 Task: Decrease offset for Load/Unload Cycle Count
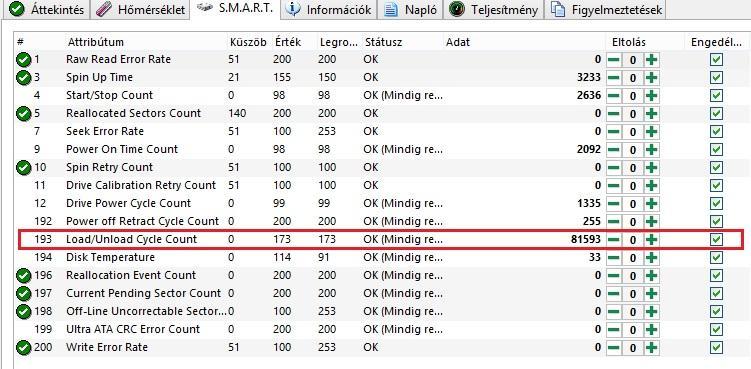(614, 240)
